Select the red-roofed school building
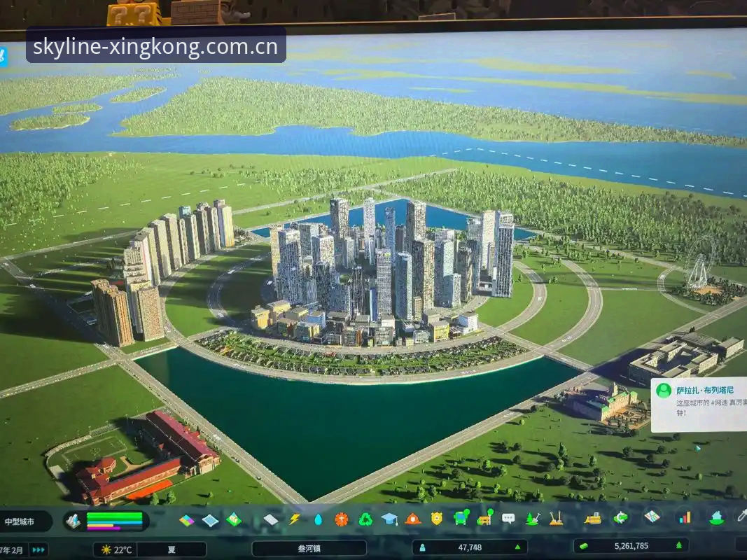 [148, 459]
